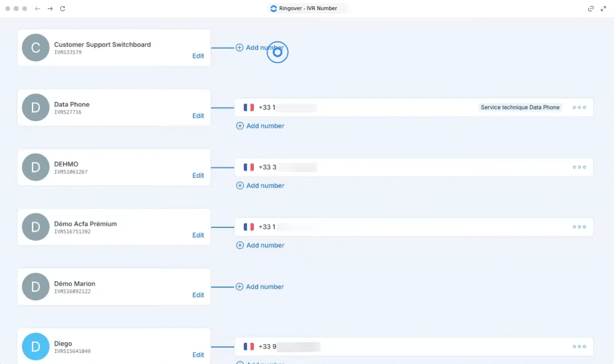
Task: Click the IVRS15641049 identifier text
Action: pos(72,351)
